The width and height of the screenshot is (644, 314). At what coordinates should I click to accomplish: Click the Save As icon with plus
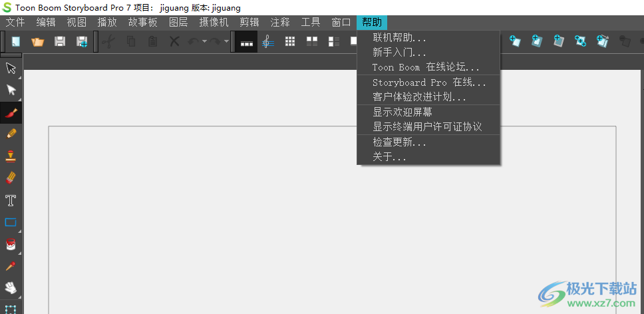coord(82,41)
